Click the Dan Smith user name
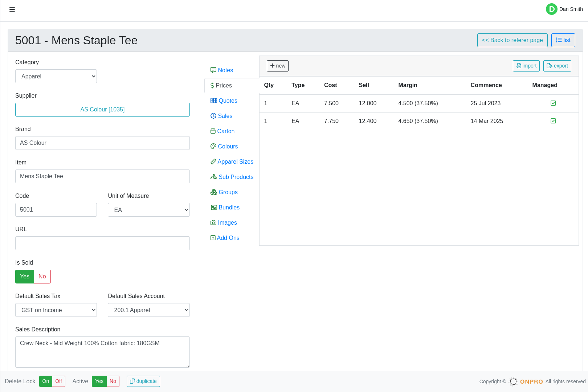Viewport: 588px width, 392px height. click(571, 9)
